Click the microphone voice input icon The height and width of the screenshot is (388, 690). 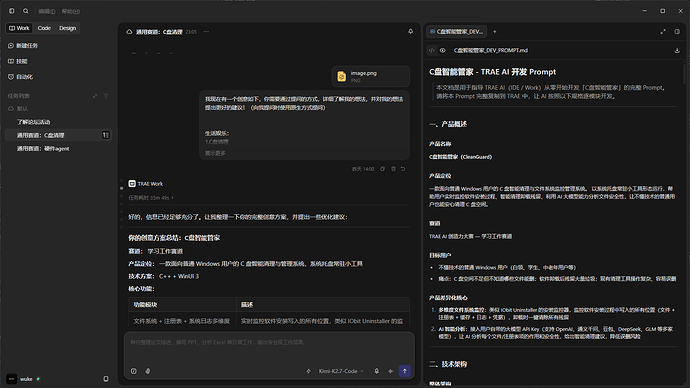377,371
